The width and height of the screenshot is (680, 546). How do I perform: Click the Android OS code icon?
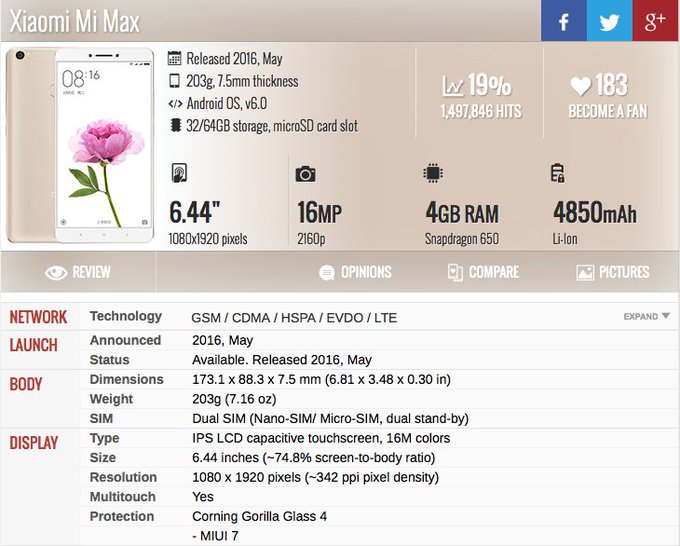click(175, 104)
